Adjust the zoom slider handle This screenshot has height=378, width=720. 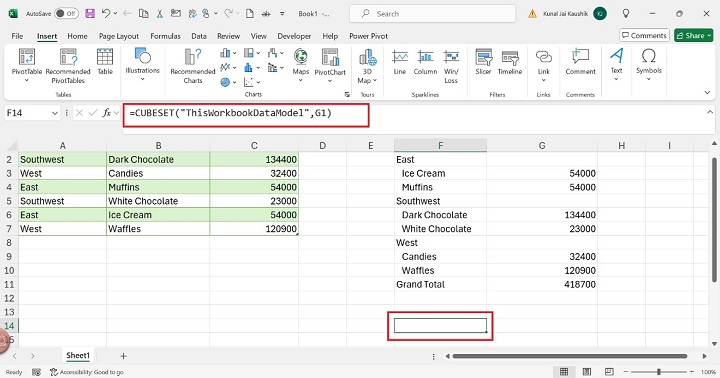tap(658, 372)
